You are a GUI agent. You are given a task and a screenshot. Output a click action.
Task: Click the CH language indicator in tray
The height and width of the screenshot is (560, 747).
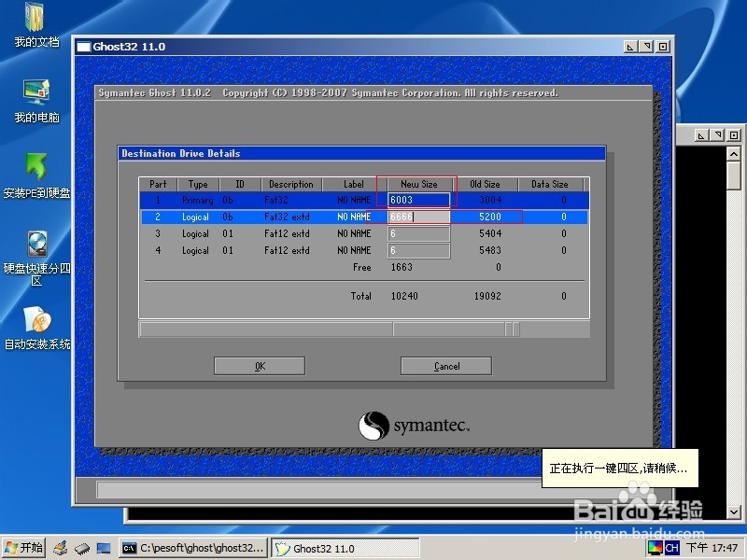coord(671,548)
